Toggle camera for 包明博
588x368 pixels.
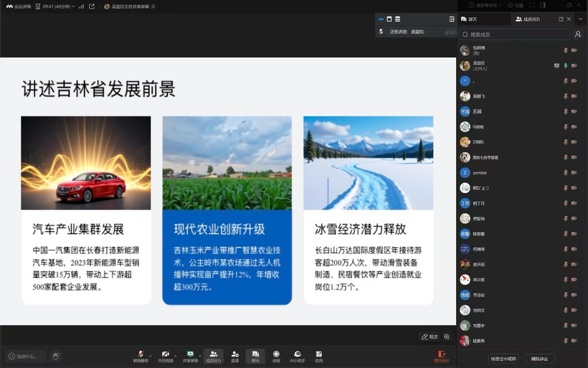tap(574, 50)
